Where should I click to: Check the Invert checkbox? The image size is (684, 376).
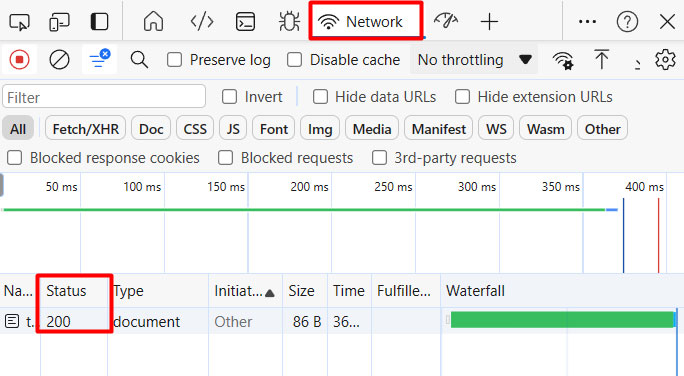pyautogui.click(x=229, y=97)
